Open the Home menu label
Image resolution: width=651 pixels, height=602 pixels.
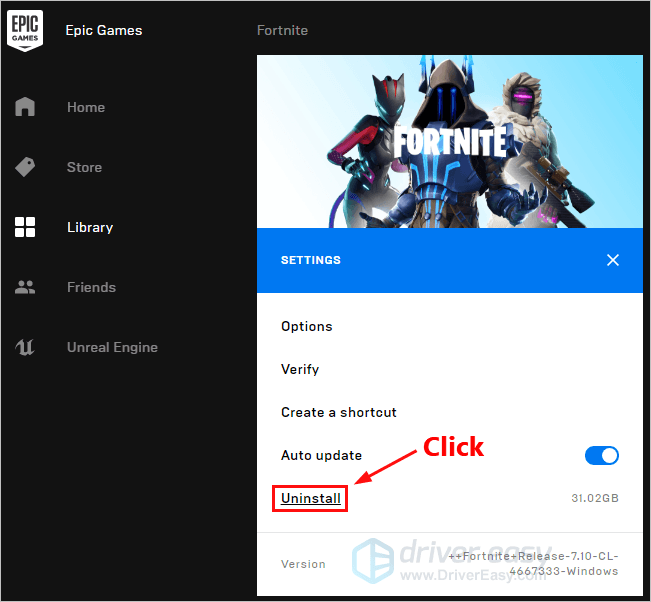click(x=86, y=107)
